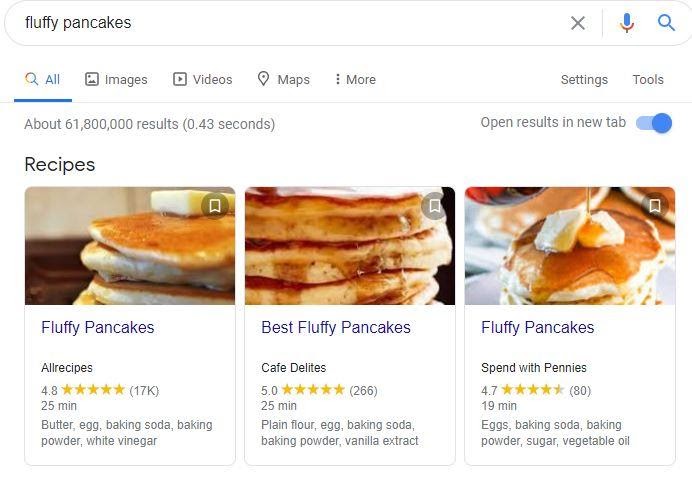Click the Cafe Delites pancake image
The height and width of the screenshot is (477, 692).
point(350,246)
